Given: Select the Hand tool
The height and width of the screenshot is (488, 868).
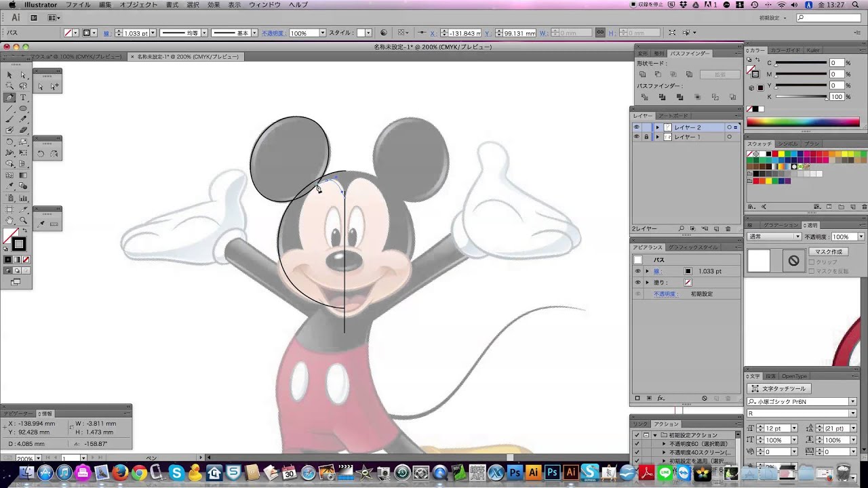Looking at the screenshot, I should [x=9, y=220].
